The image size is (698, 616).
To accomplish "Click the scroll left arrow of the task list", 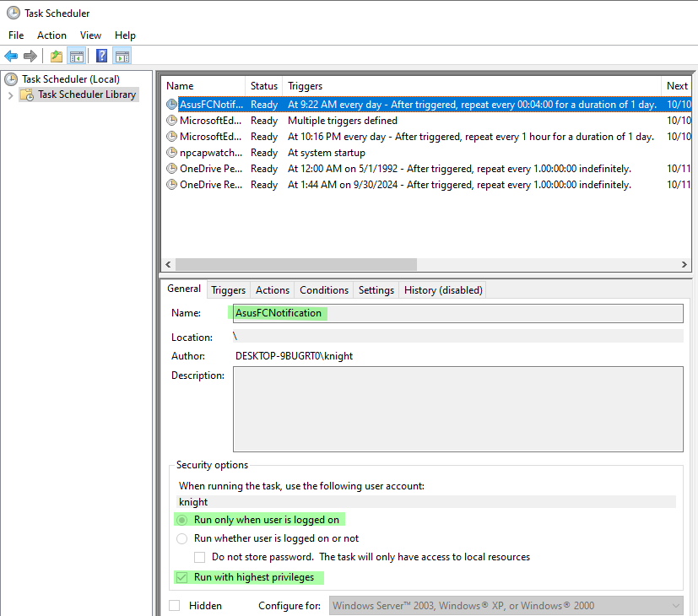I will (x=168, y=264).
